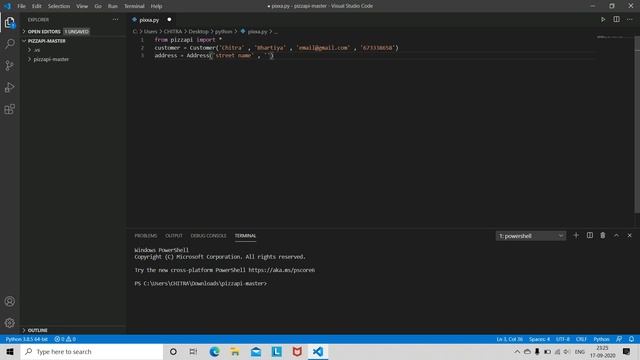Run Python file with play icon

click(x=603, y=20)
